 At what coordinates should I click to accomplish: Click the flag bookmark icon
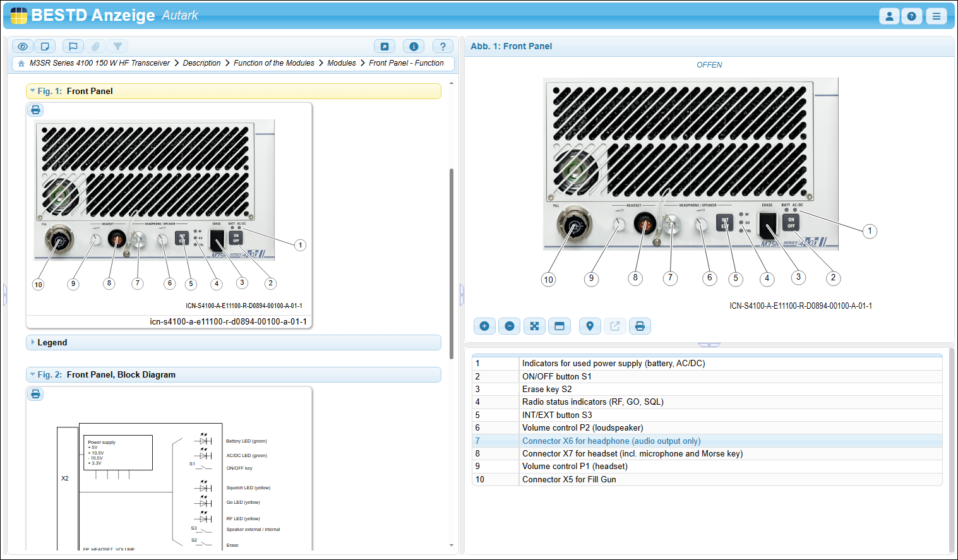point(73,46)
